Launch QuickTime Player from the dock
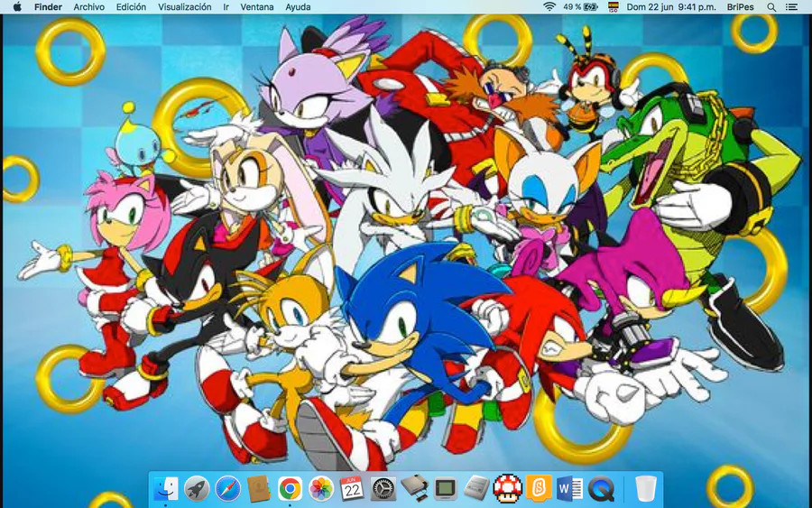This screenshot has width=812, height=508. coord(601,488)
